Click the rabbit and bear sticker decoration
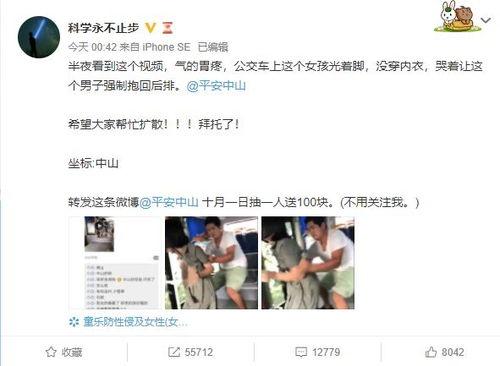This screenshot has height=366, width=500. [458, 17]
